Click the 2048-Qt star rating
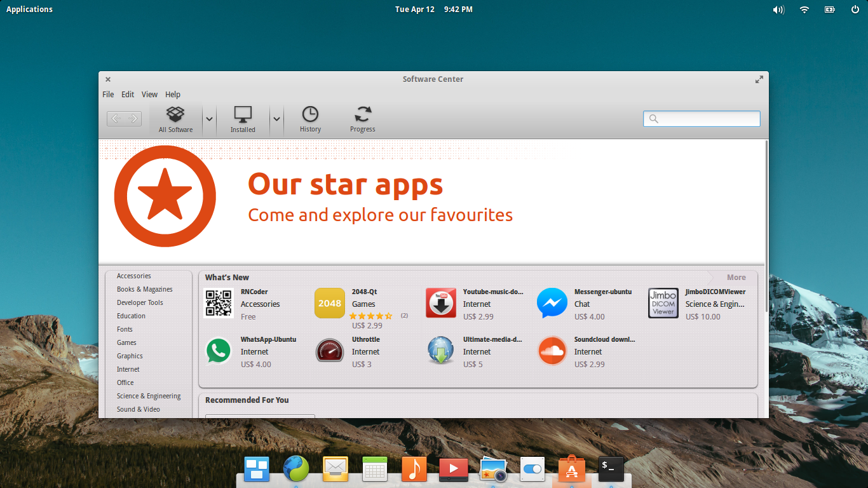 [x=370, y=316]
